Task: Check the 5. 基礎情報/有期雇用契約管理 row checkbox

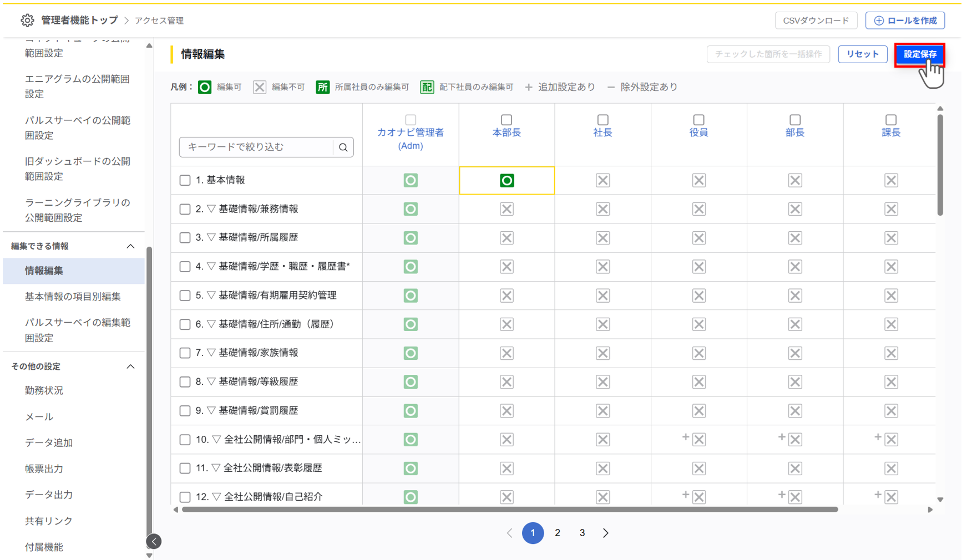Action: pos(185,296)
